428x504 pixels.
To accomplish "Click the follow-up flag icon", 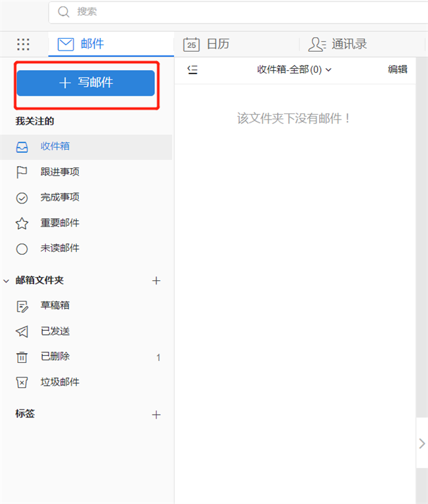I will click(x=22, y=173).
